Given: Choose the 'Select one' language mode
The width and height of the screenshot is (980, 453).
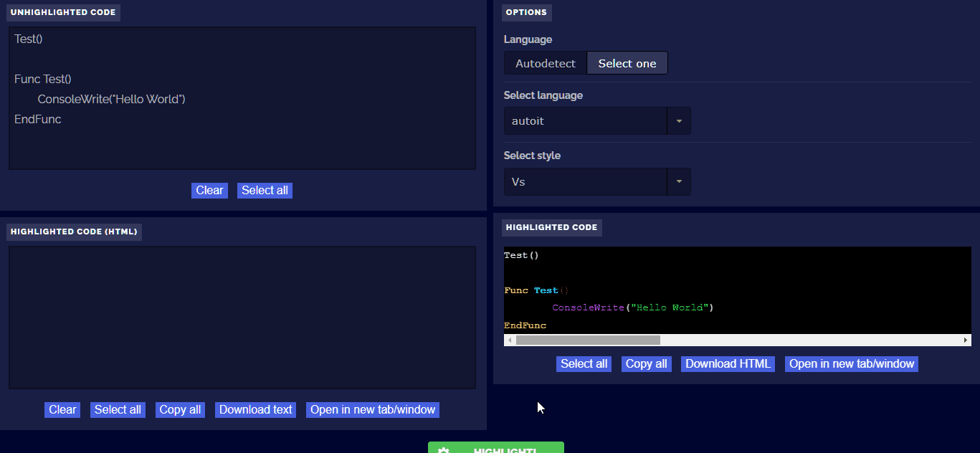Looking at the screenshot, I should [627, 63].
